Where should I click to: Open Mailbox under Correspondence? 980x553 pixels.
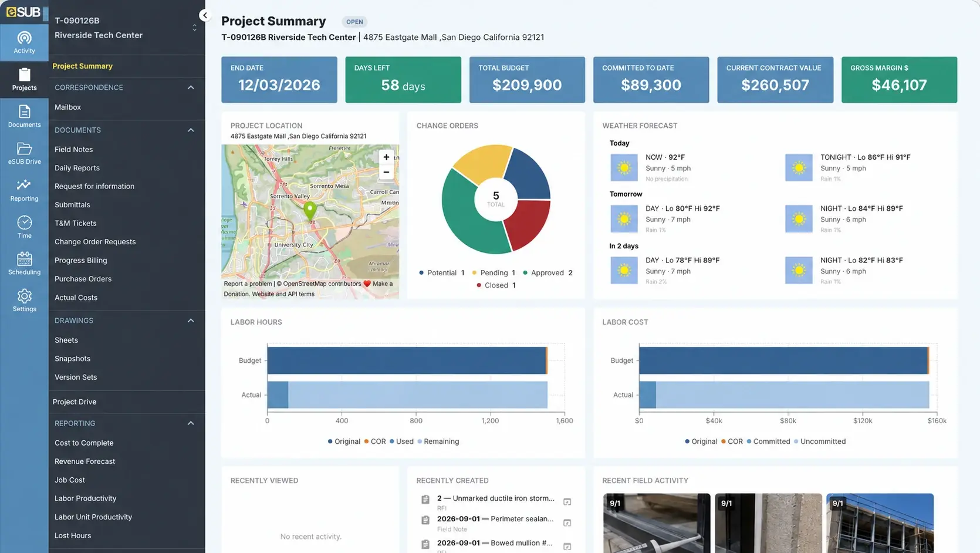[67, 107]
